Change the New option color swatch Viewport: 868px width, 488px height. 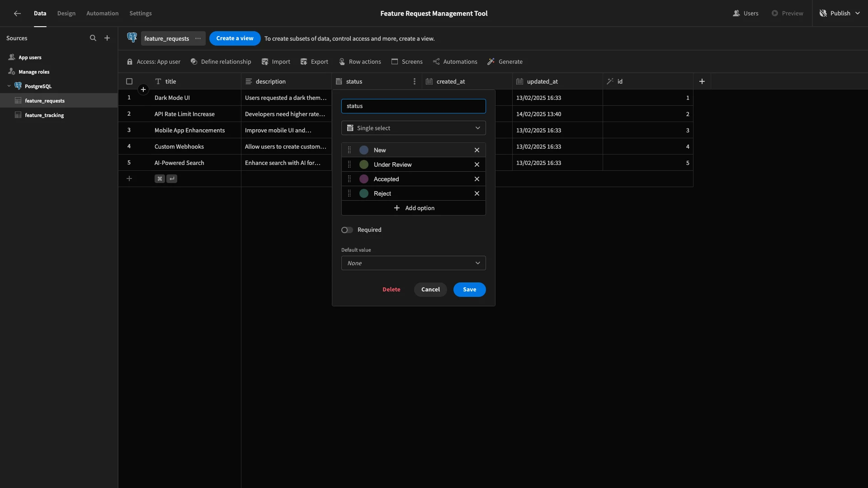click(364, 150)
